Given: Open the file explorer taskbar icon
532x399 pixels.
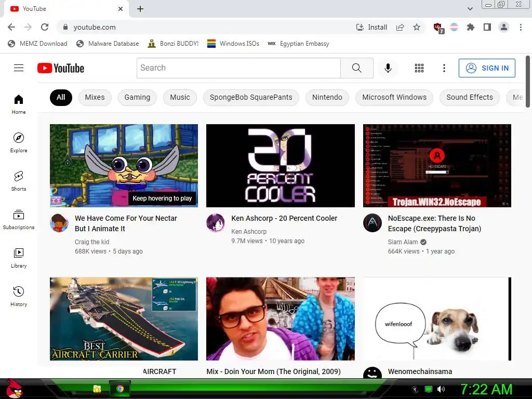Looking at the screenshot, I should [97, 389].
